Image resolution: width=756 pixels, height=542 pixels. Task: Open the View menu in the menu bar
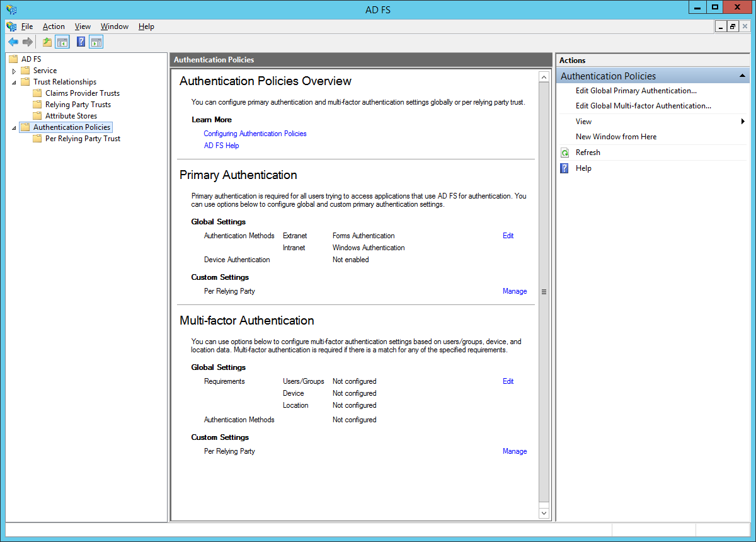83,26
